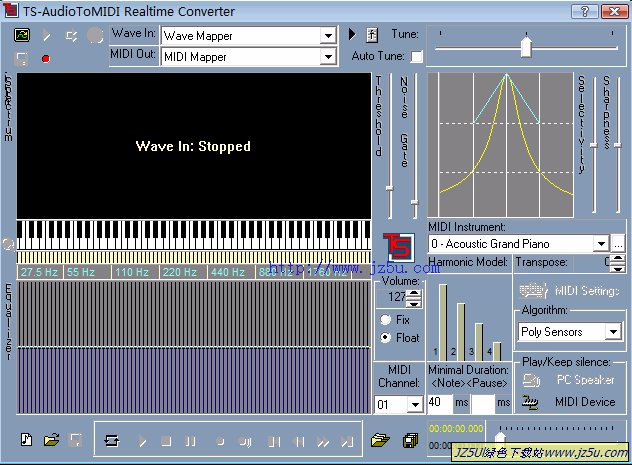Click the minimal Note duration field showing 40
The image size is (632, 465).
[x=440, y=403]
